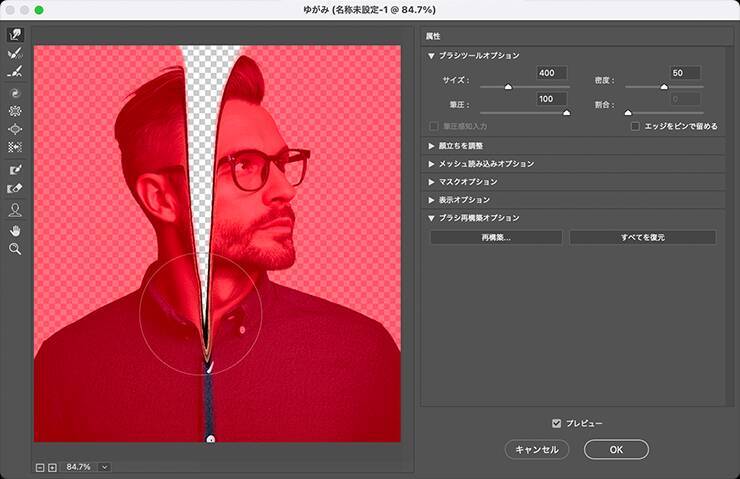Expand the マスクオプション section
The width and height of the screenshot is (740, 479).
point(431,182)
